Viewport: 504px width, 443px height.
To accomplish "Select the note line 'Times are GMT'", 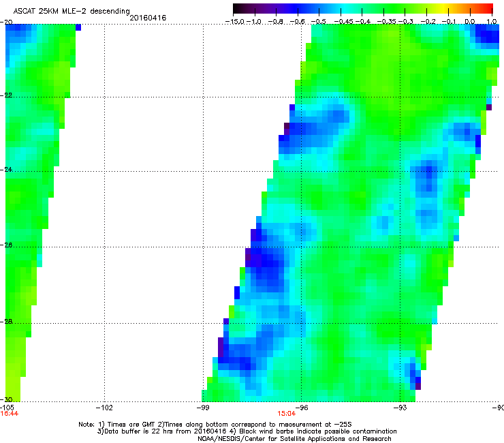I will coord(215,425).
